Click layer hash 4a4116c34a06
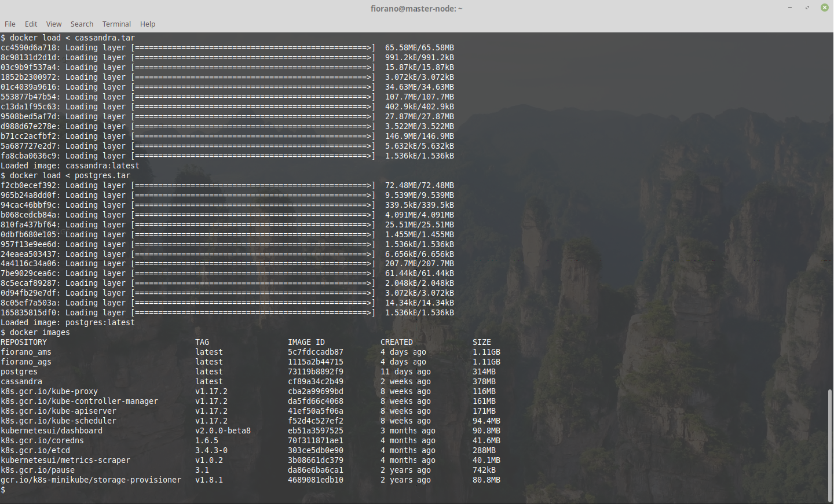 (x=28, y=263)
